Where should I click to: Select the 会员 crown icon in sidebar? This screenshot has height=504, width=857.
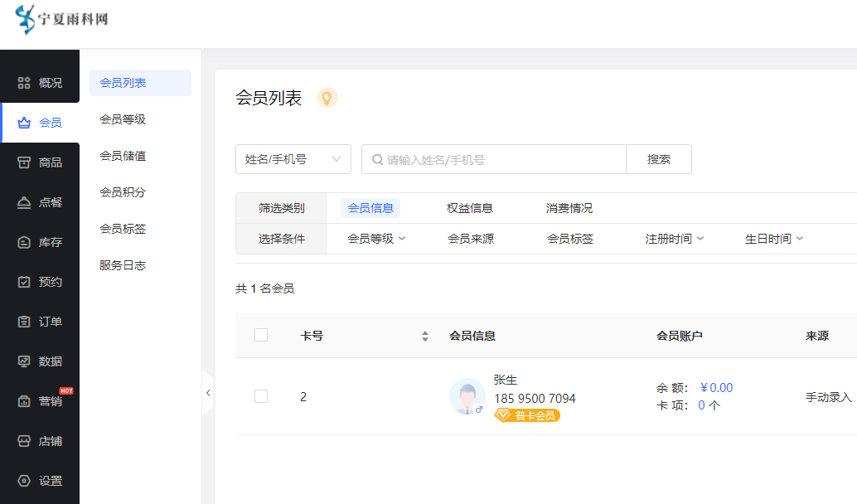24,123
